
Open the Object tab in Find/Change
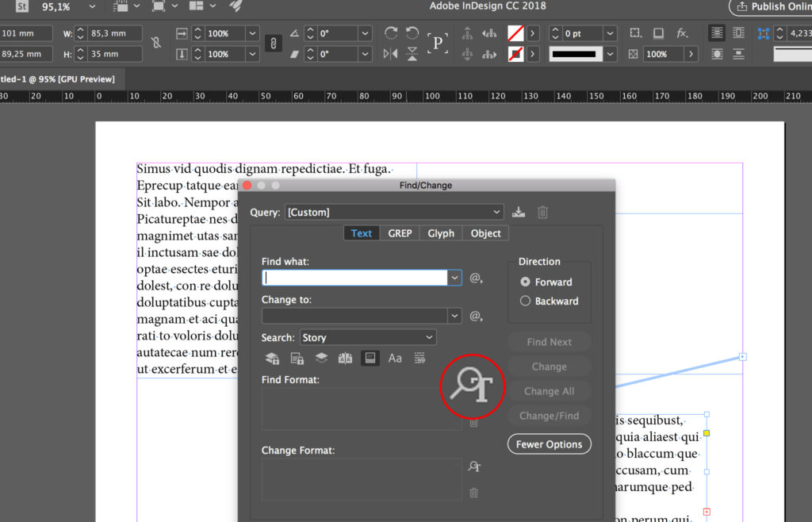[485, 232]
